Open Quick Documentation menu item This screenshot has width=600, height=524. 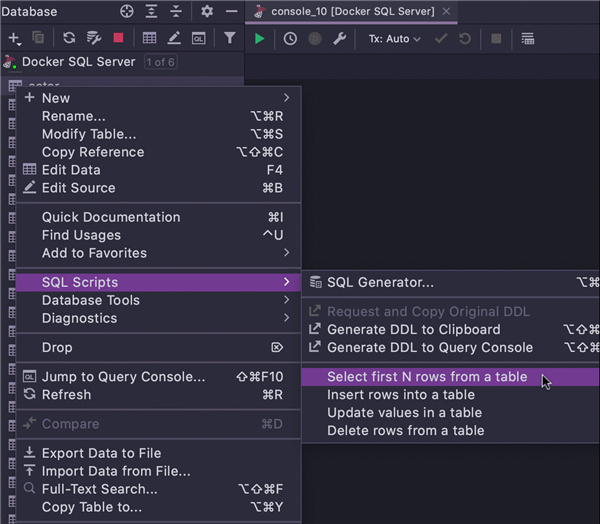(158, 217)
